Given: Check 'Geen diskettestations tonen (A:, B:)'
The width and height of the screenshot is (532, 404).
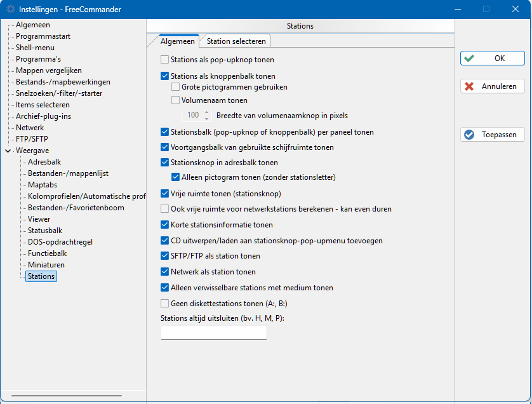Looking at the screenshot, I should pos(165,303).
